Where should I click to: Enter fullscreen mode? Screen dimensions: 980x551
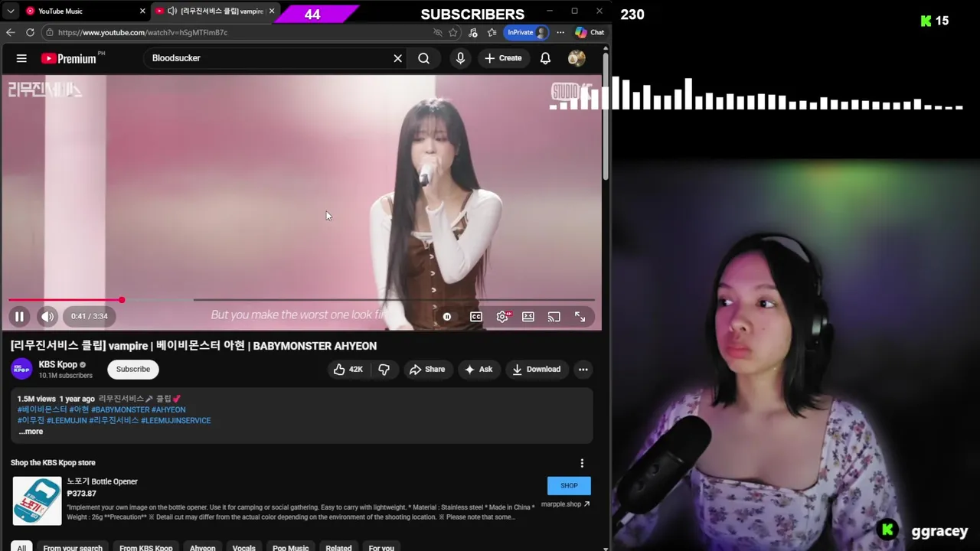(580, 317)
